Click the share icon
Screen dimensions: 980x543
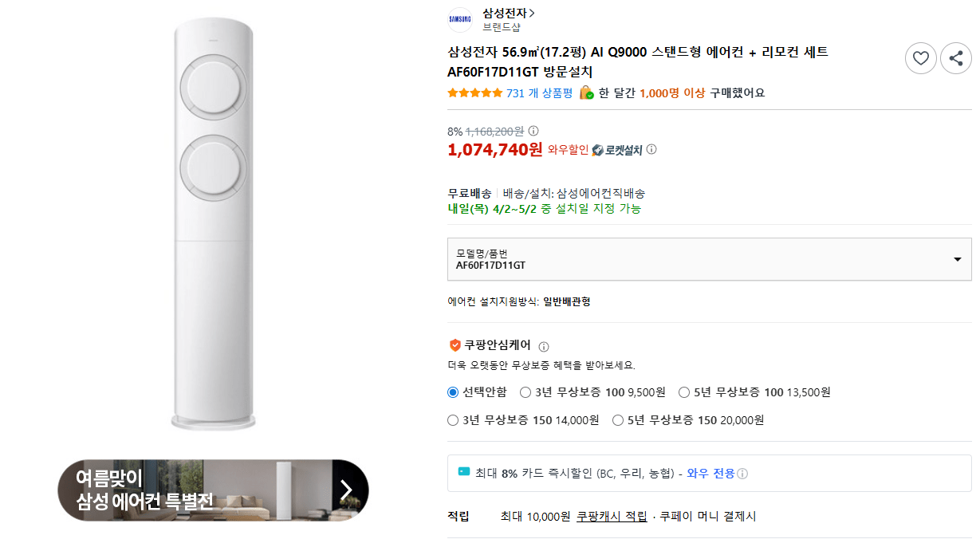coord(956,58)
